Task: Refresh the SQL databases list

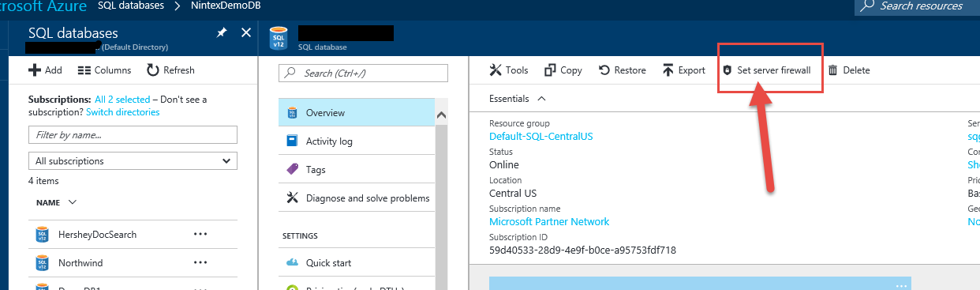Action: click(x=170, y=70)
